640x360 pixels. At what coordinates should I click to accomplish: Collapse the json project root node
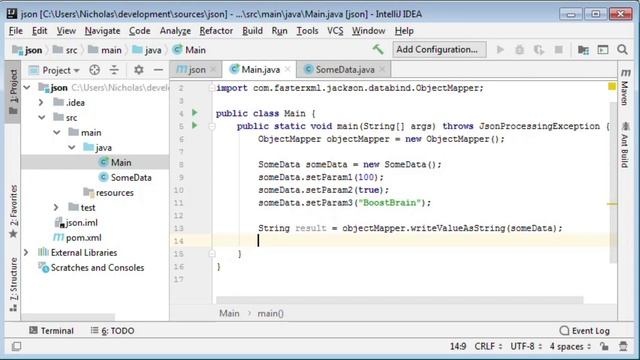click(x=27, y=87)
